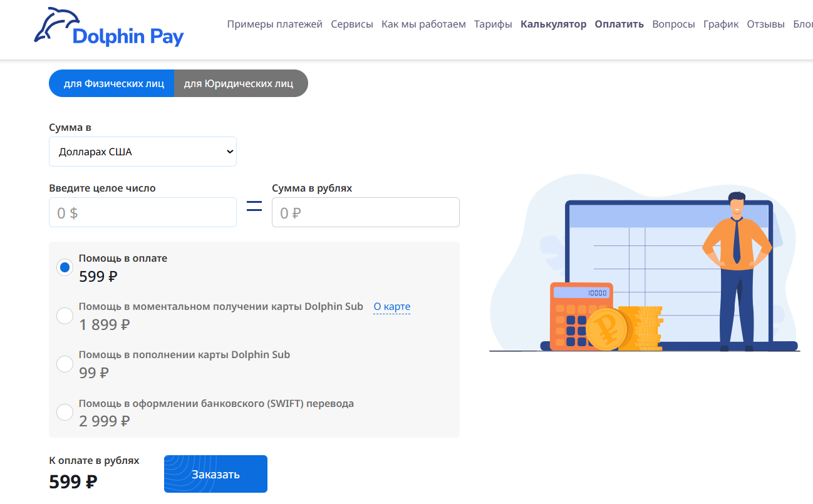
Task: Open the Калькулятор nav item
Action: [x=554, y=24]
